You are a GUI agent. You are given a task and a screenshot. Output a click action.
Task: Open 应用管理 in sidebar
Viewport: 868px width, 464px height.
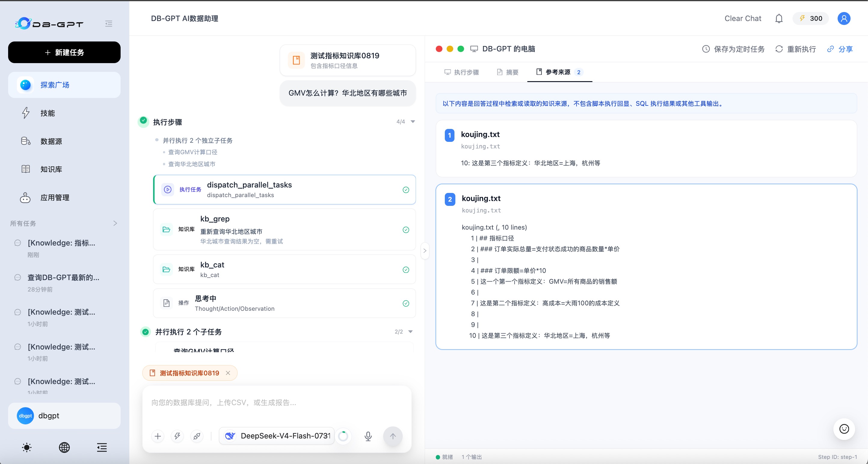point(64,197)
